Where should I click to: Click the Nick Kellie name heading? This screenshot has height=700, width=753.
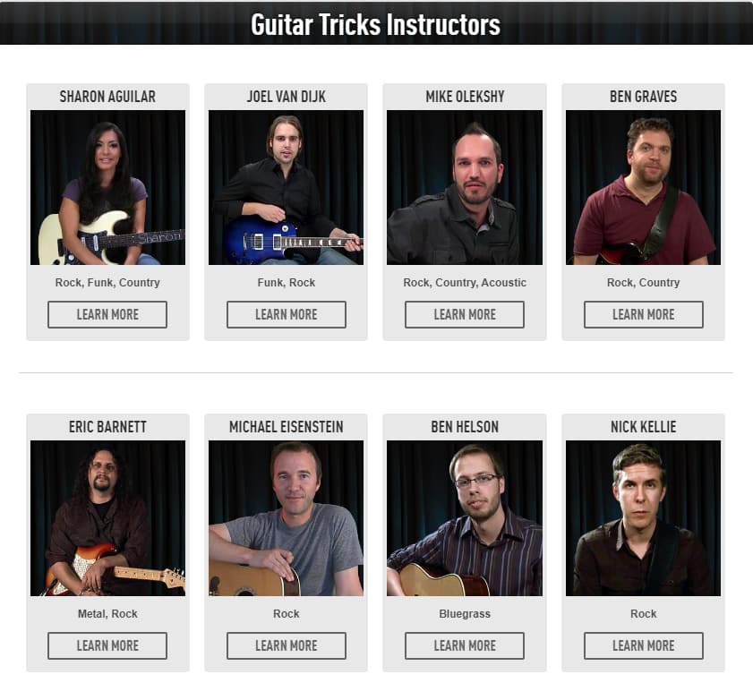(x=644, y=427)
